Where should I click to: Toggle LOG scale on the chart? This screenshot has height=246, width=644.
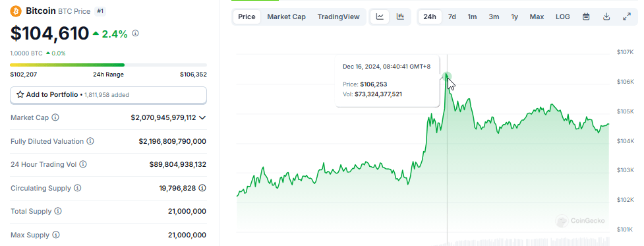coord(563,17)
